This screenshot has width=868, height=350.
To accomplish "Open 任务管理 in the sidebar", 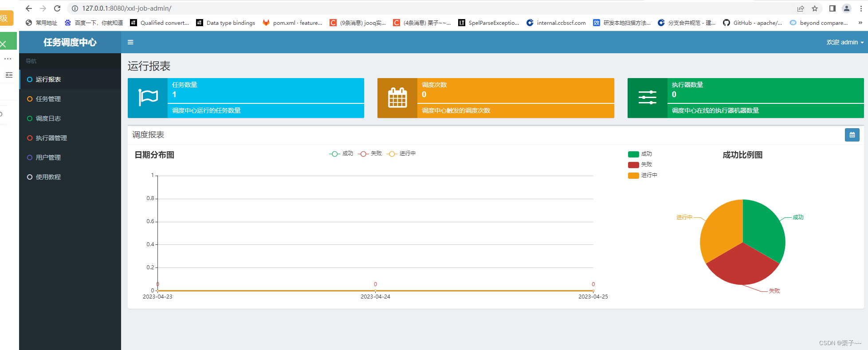I will tap(70, 99).
